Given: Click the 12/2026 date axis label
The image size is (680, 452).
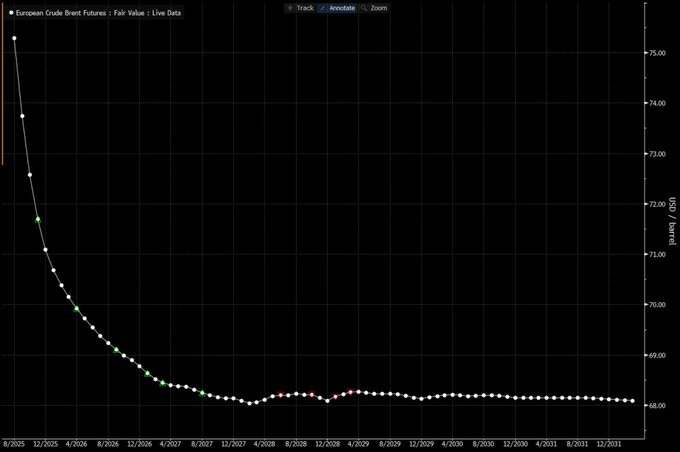Looking at the screenshot, I should [x=140, y=444].
